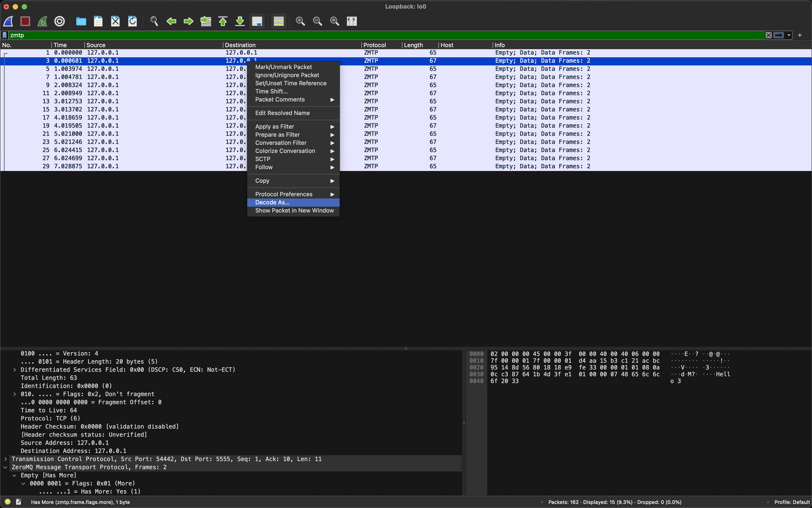
Task: Jump to the last packet
Action: coord(240,21)
